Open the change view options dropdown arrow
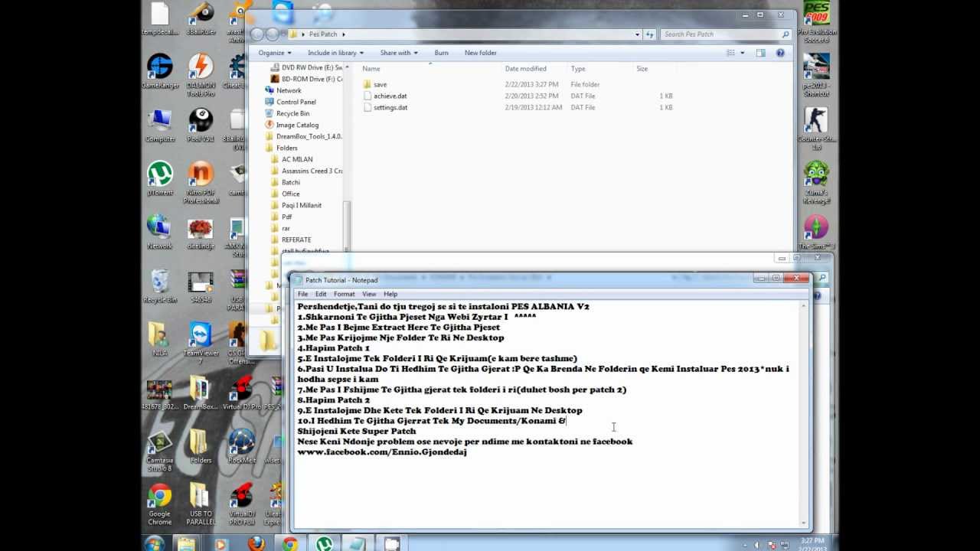980x551 pixels. [741, 53]
